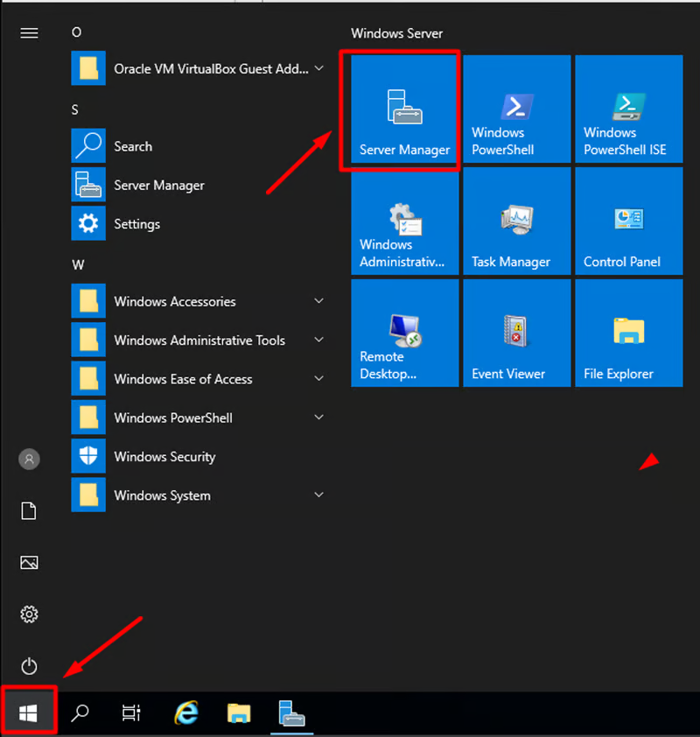The width and height of the screenshot is (700, 737).
Task: Launch the Event Viewer tile
Action: [516, 334]
